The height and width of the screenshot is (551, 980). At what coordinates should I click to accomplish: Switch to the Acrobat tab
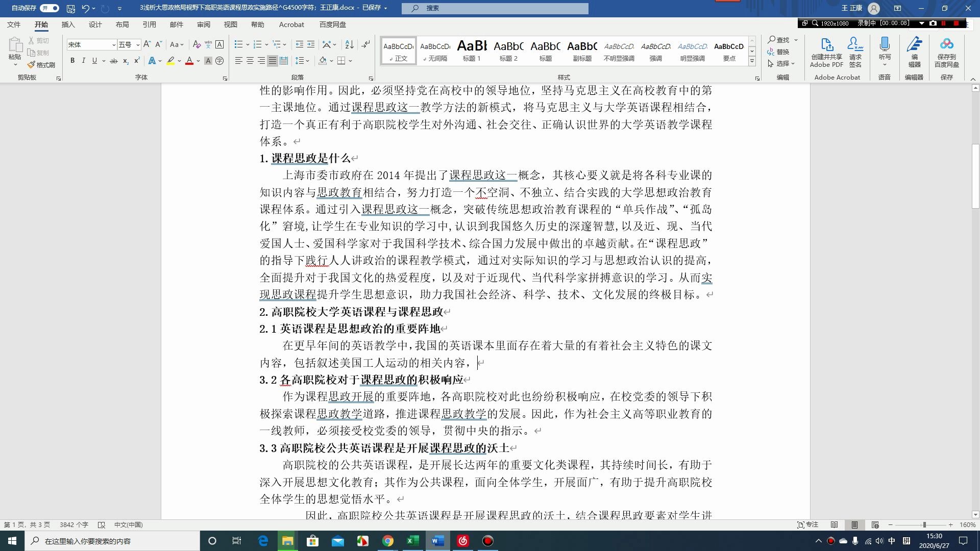pos(291,24)
